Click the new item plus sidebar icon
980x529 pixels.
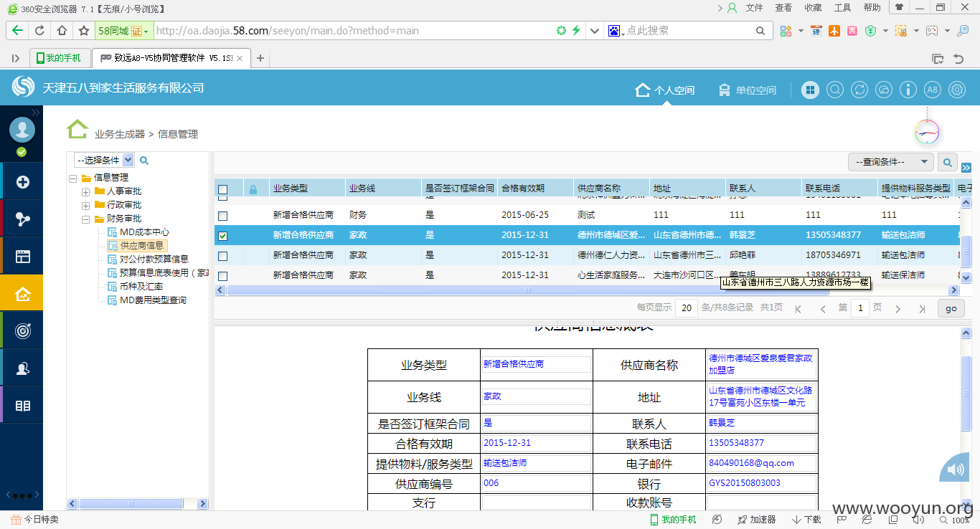22,182
